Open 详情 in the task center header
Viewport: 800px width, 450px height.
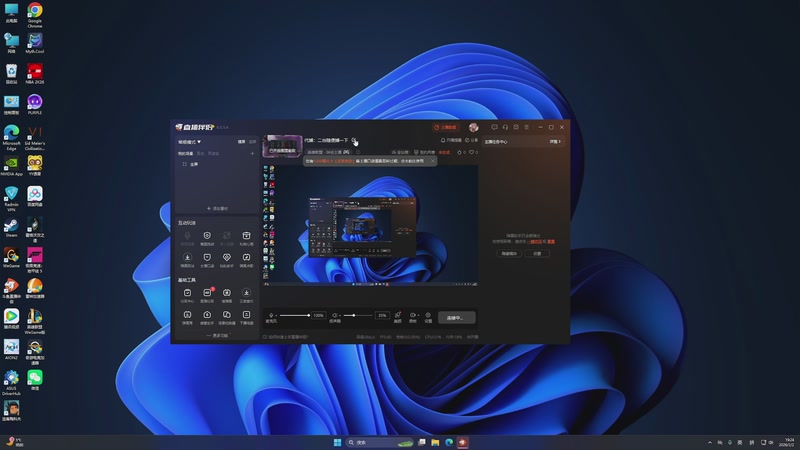(x=555, y=142)
